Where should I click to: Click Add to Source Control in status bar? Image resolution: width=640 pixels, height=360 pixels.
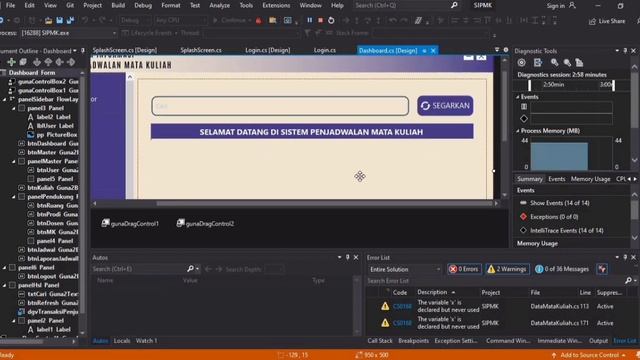point(590,355)
